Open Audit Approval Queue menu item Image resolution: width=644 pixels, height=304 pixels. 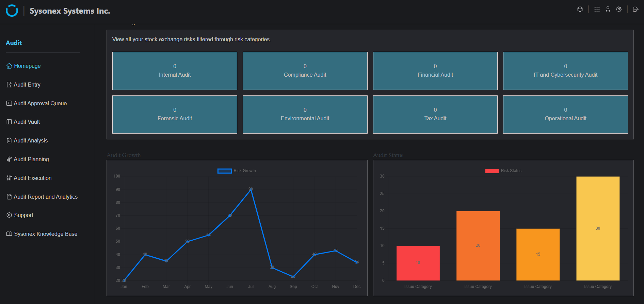click(x=40, y=103)
